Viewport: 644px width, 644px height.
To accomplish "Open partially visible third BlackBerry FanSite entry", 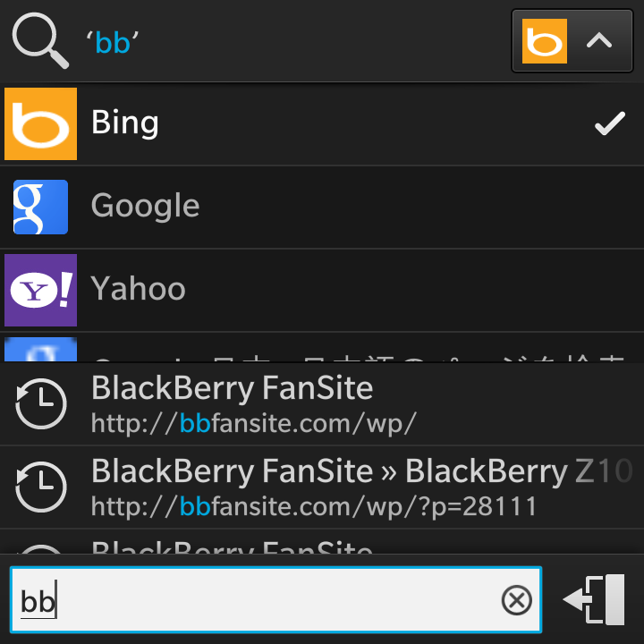I will pyautogui.click(x=322, y=542).
